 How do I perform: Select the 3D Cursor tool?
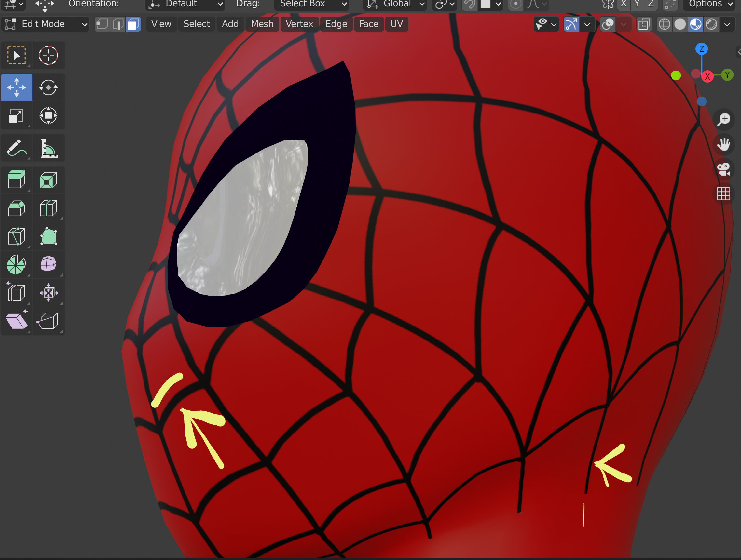(48, 55)
